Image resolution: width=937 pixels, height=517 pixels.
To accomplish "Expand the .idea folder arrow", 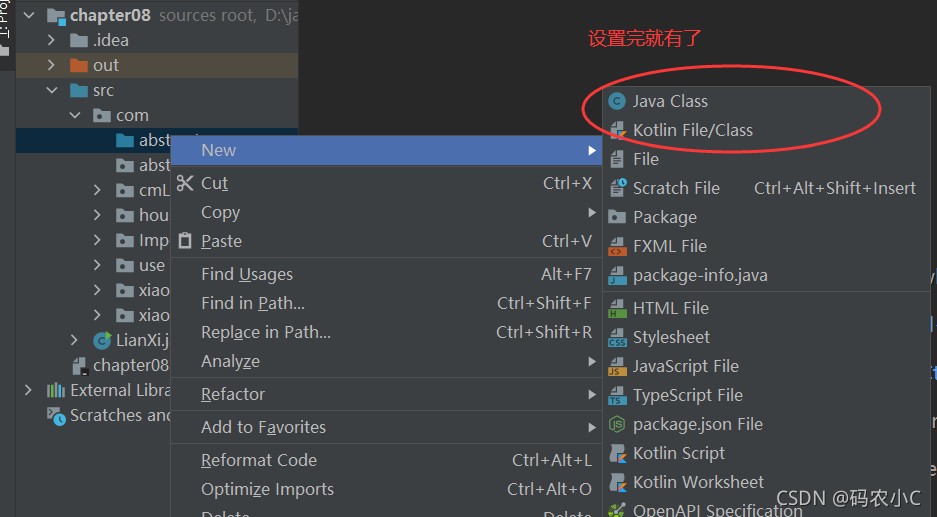I will 51,40.
